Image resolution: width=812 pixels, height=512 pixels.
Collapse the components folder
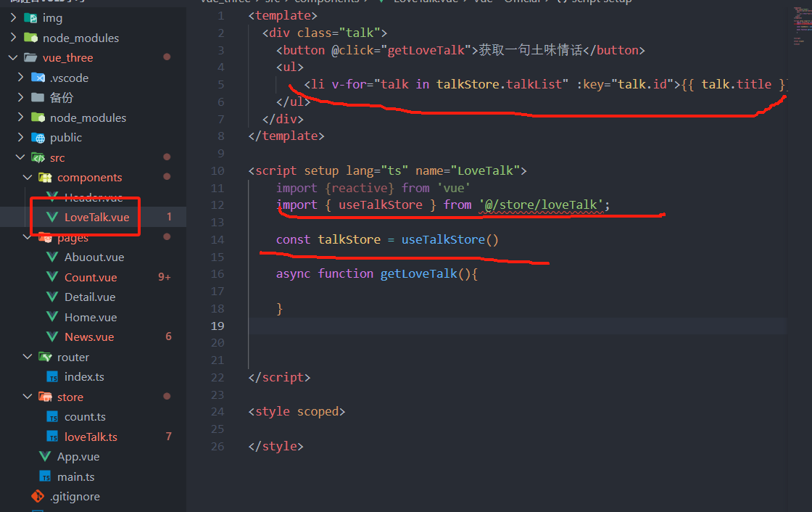(x=27, y=177)
